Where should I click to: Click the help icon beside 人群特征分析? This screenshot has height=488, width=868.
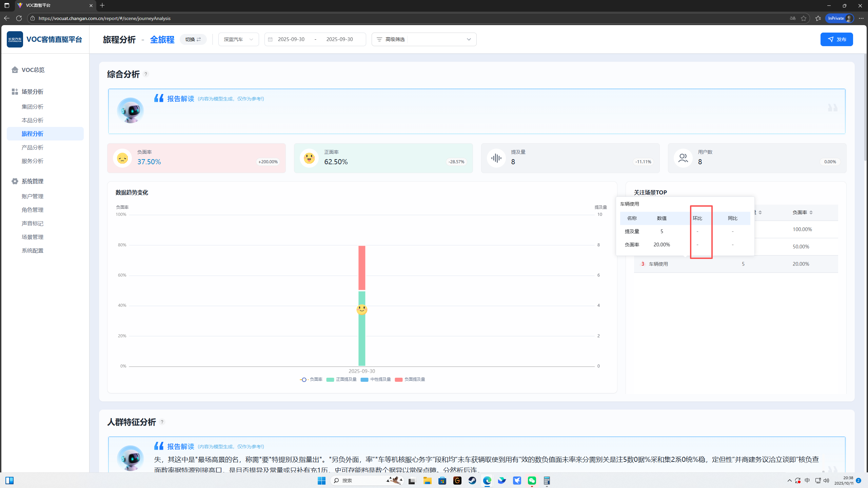[162, 422]
